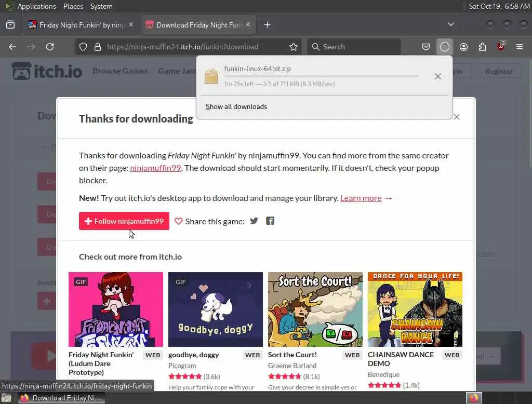
Task: Open a new browser tab
Action: [x=268, y=25]
